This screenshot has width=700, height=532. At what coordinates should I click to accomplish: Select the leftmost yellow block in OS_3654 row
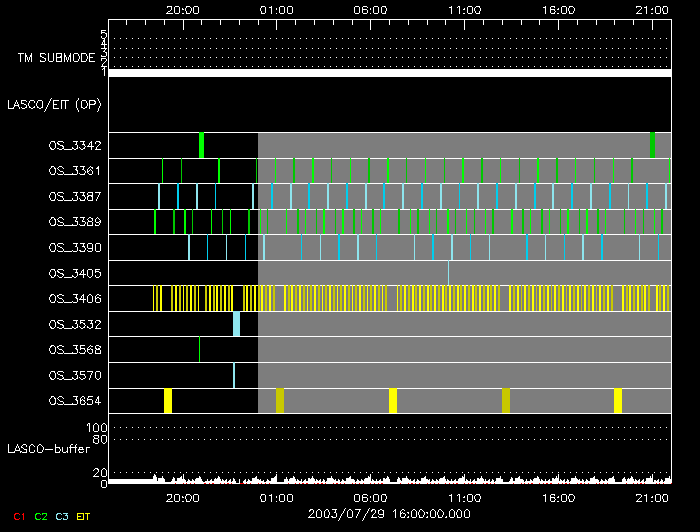pos(168,401)
